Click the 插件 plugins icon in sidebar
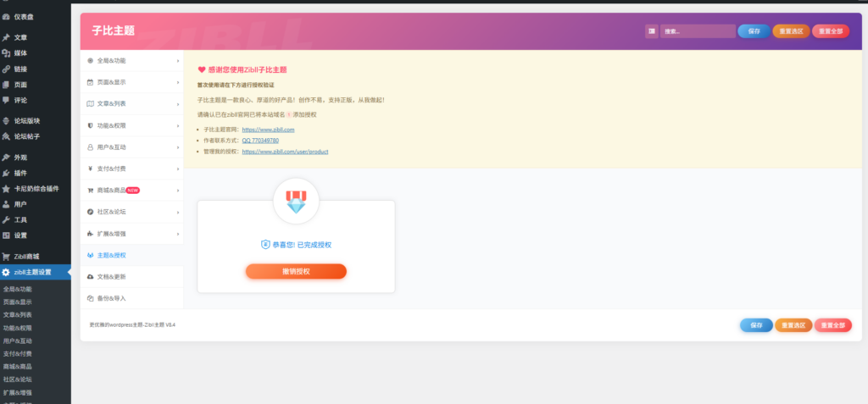Image resolution: width=868 pixels, height=404 pixels. point(7,173)
